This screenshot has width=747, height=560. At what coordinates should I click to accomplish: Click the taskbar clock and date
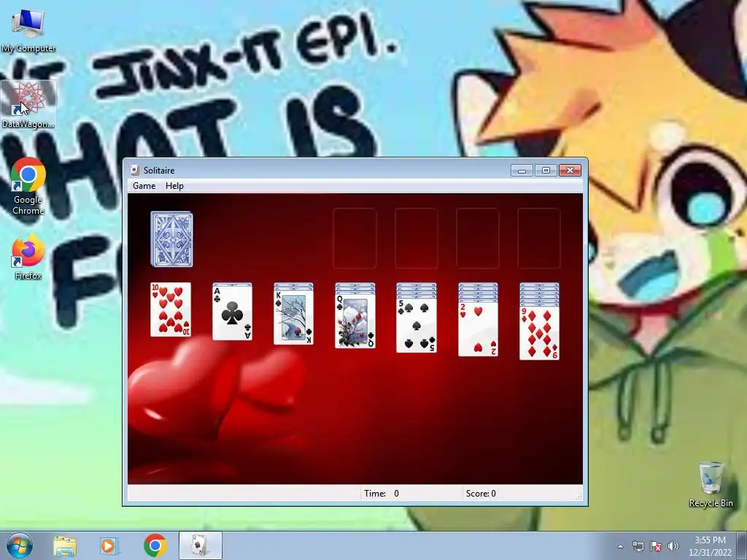(x=710, y=546)
